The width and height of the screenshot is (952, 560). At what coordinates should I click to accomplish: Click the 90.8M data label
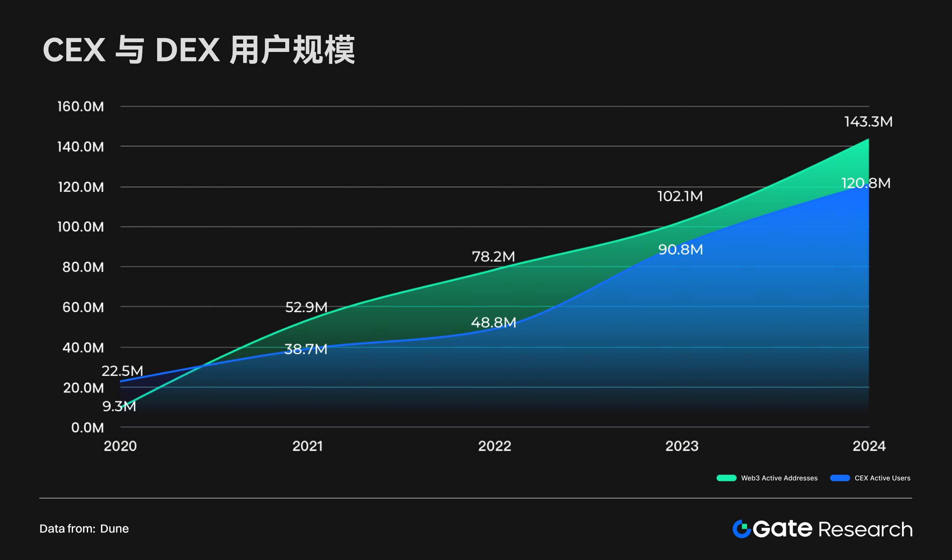click(680, 249)
